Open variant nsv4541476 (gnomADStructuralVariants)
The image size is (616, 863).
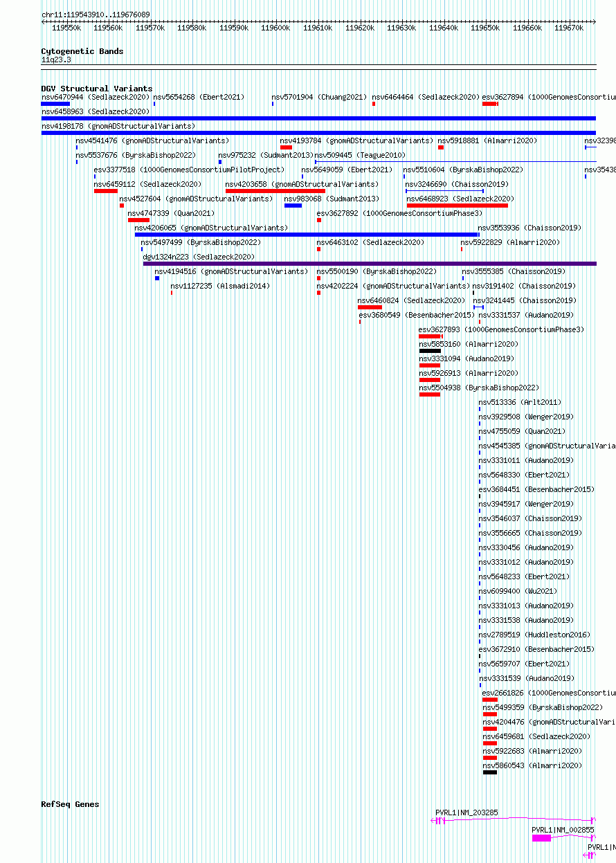tap(152, 140)
